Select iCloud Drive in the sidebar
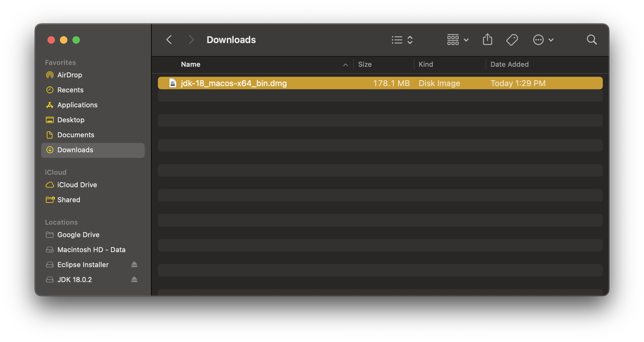 coord(77,185)
